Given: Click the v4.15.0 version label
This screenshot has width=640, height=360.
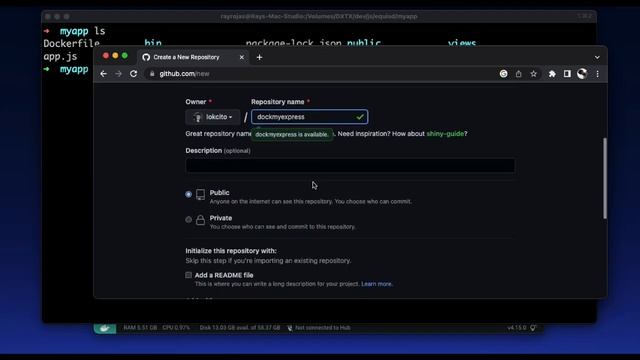Looking at the screenshot, I should [x=517, y=328].
